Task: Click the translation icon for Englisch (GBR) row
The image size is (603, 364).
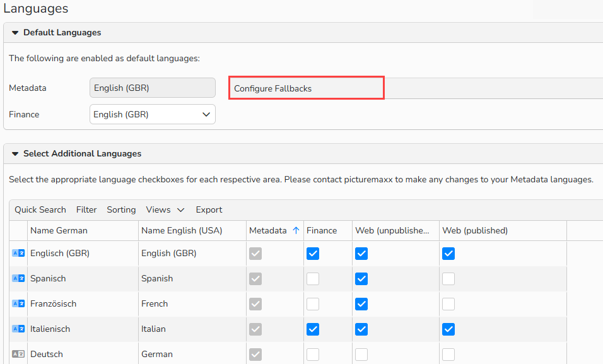Action: (x=18, y=253)
